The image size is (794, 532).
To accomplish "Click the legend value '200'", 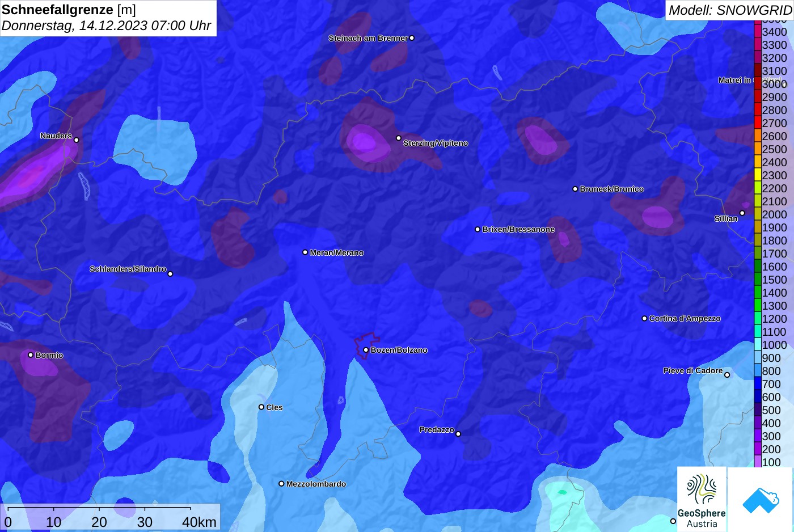I will [771, 449].
